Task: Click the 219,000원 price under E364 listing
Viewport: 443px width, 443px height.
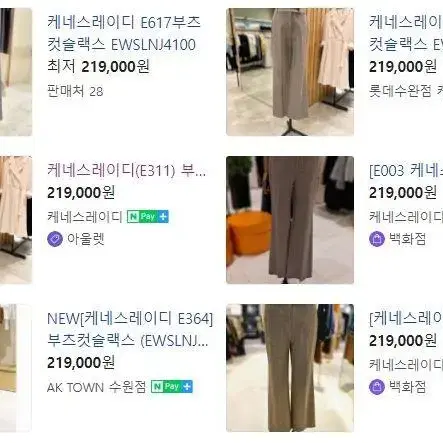Action: pos(81,362)
